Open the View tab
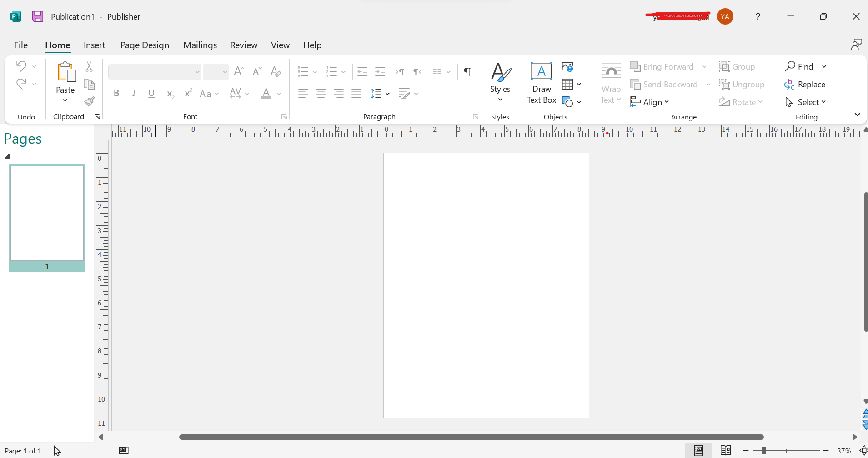The height and width of the screenshot is (458, 868). click(x=280, y=45)
